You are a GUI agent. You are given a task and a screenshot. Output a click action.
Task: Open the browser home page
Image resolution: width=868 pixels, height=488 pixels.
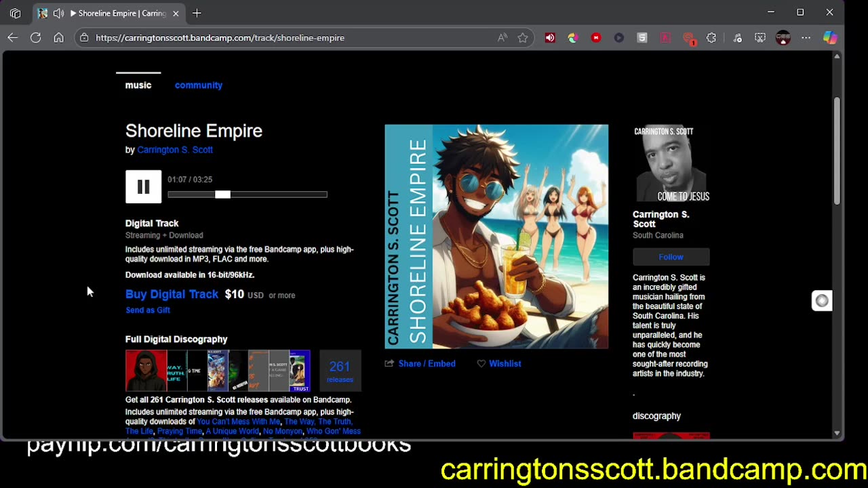point(59,38)
